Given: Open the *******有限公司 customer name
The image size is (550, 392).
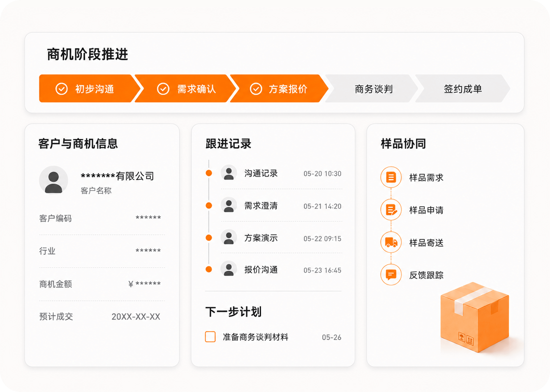Looking at the screenshot, I should coord(117,176).
